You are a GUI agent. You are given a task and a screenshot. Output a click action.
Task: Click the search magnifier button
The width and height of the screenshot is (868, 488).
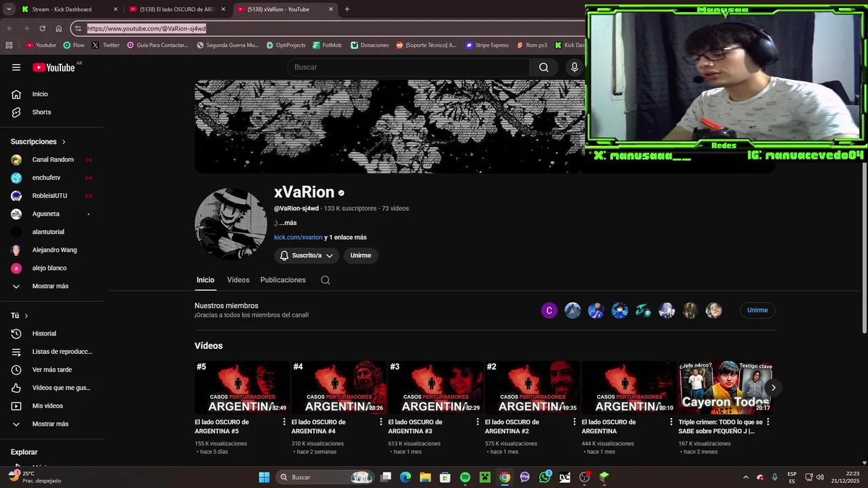[x=544, y=67]
